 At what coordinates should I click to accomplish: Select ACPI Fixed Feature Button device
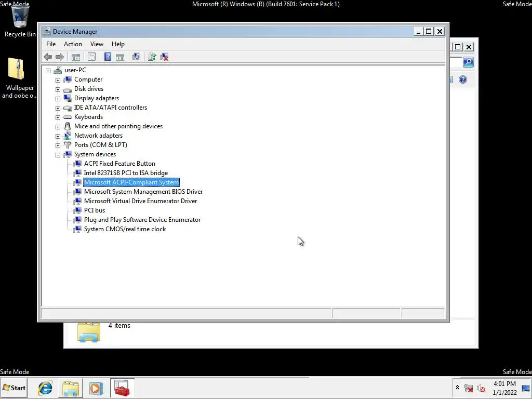pyautogui.click(x=119, y=164)
